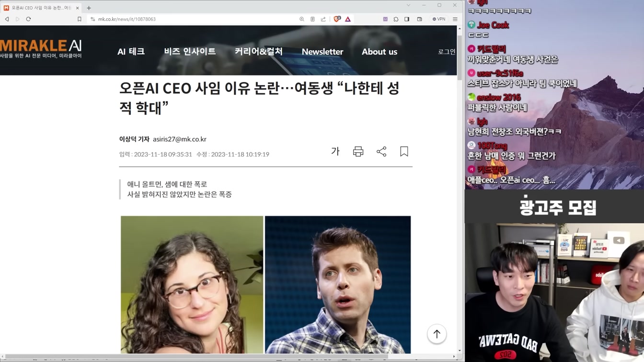Image resolution: width=644 pixels, height=362 pixels.
Task: Click the woman's photo with glasses
Action: point(192,284)
